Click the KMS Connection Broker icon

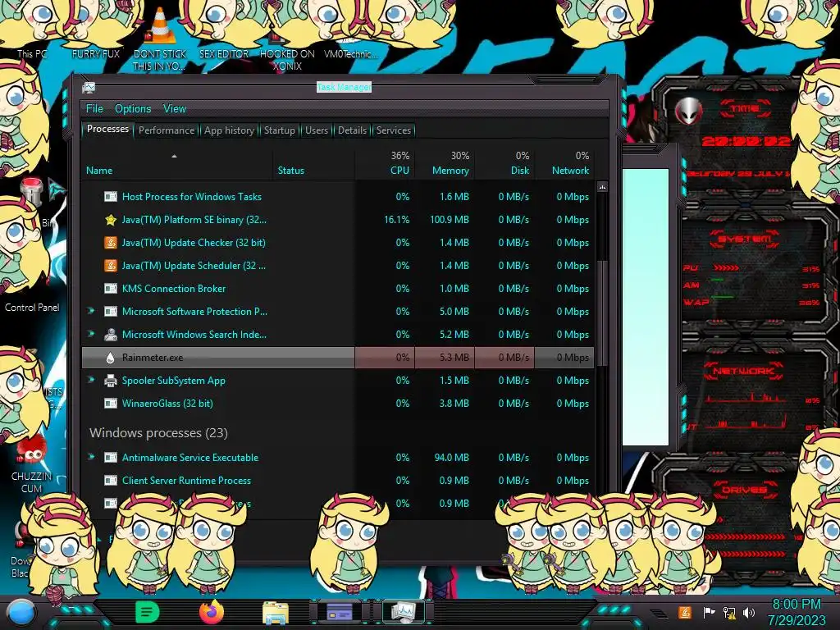tap(111, 289)
